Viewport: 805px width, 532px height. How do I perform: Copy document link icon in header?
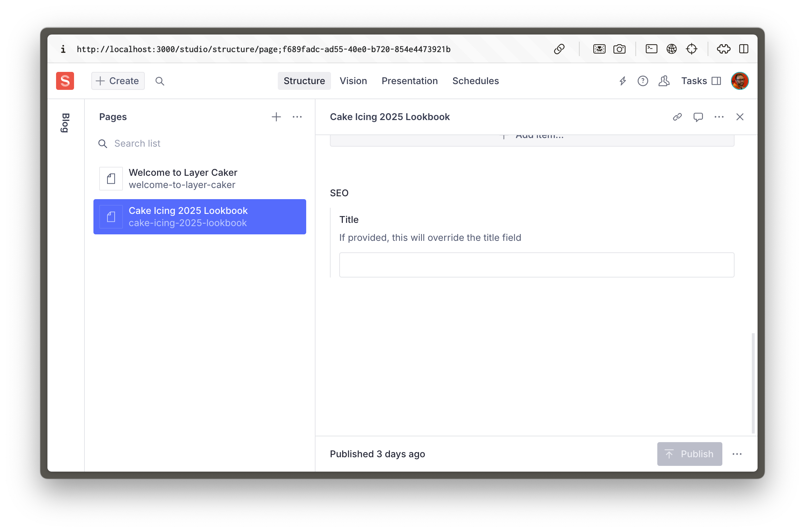coord(677,117)
